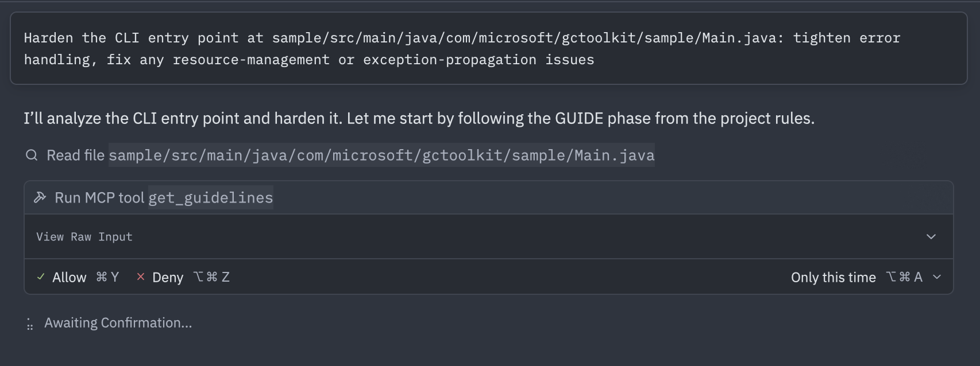Click the red X icon next to Deny
The image size is (980, 366).
[x=140, y=277]
